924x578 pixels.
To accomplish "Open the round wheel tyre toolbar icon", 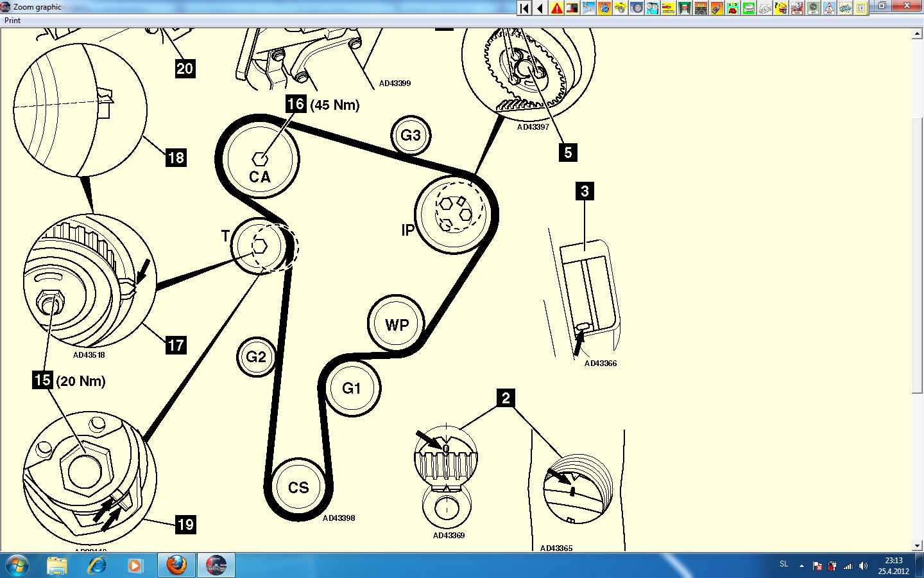I will [x=637, y=8].
